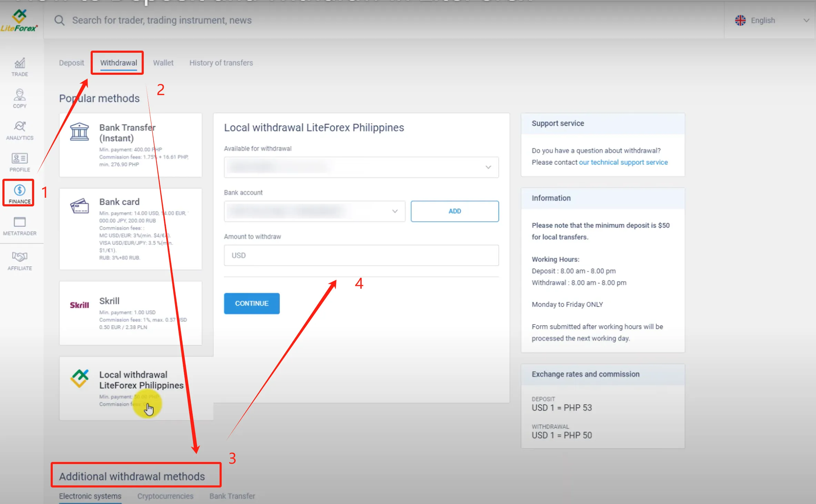The width and height of the screenshot is (816, 504).
Task: Click the Bank Transfer building icon
Action: [x=80, y=132]
